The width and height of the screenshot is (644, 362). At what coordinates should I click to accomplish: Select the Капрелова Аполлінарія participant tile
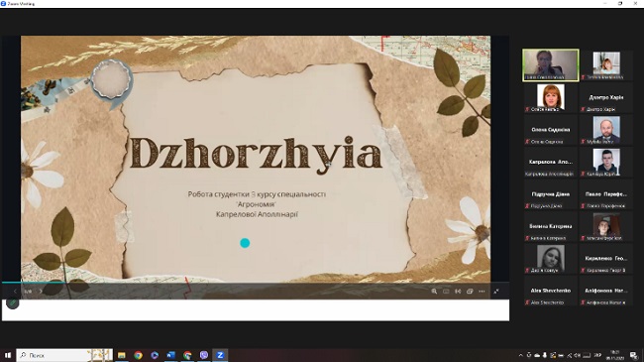tap(551, 162)
